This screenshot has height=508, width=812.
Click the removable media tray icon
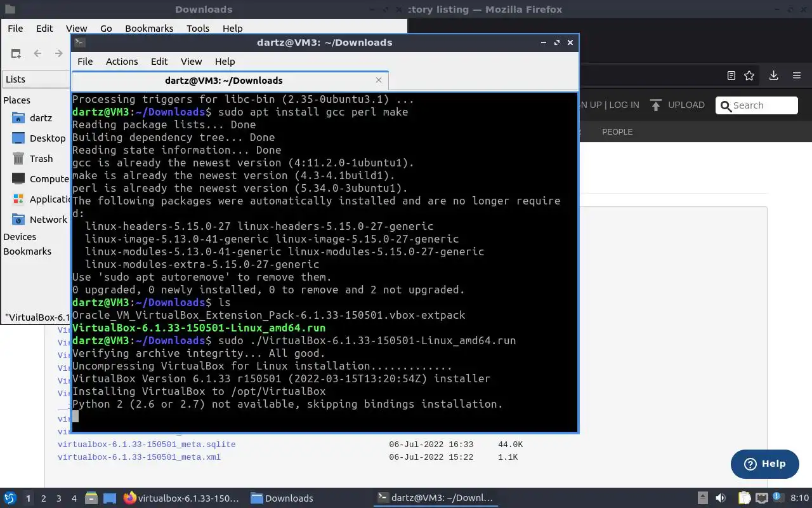pyautogui.click(x=703, y=498)
